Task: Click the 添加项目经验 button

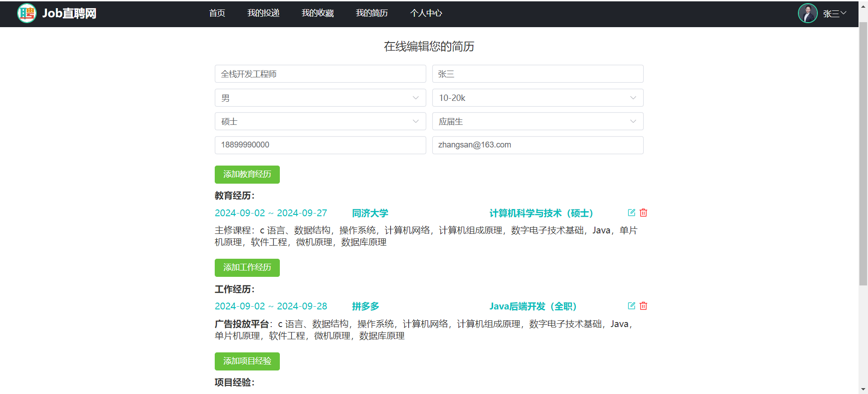Action: (x=247, y=361)
